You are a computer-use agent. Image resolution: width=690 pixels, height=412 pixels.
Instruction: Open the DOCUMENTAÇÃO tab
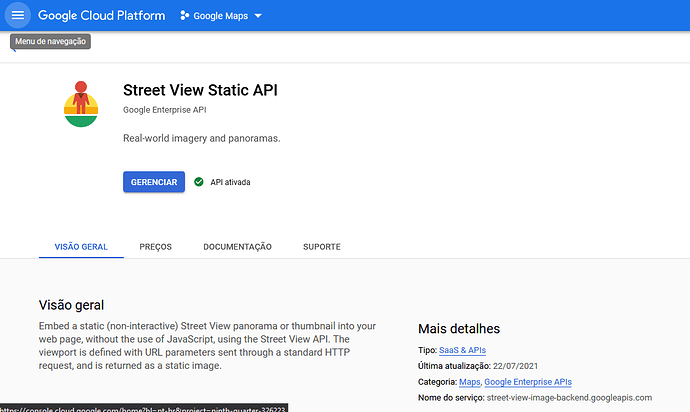[x=237, y=247]
